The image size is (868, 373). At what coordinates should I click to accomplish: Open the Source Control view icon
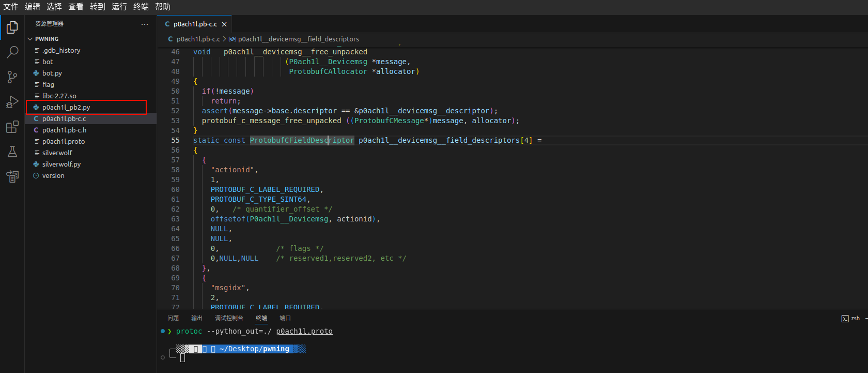pyautogui.click(x=12, y=77)
